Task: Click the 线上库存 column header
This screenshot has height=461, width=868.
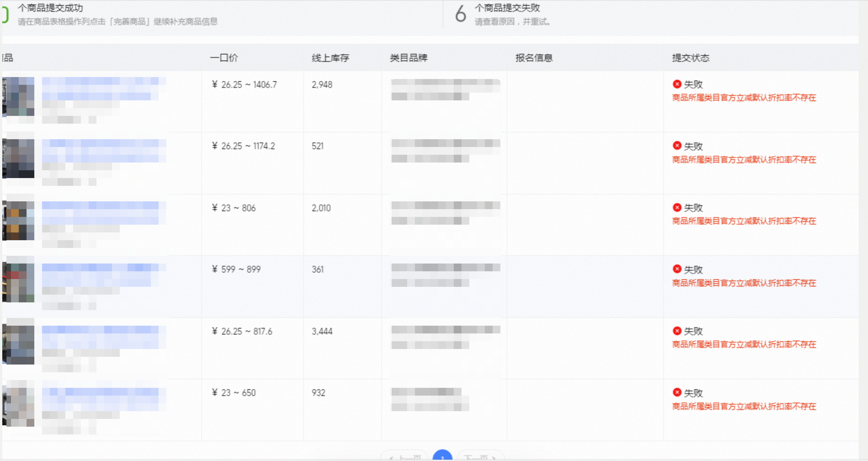Action: point(330,58)
